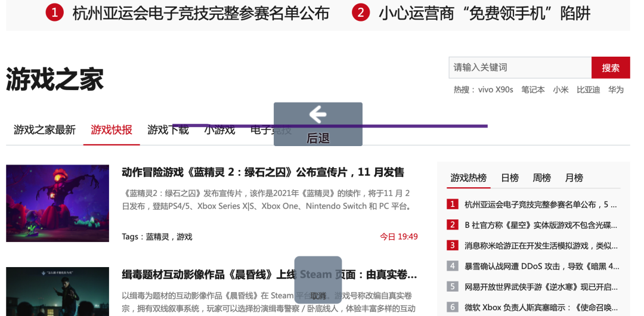
Task: Click summary text starting 《蓝精灵2:绿石之囚》发布宣传片
Action: [x=267, y=200]
